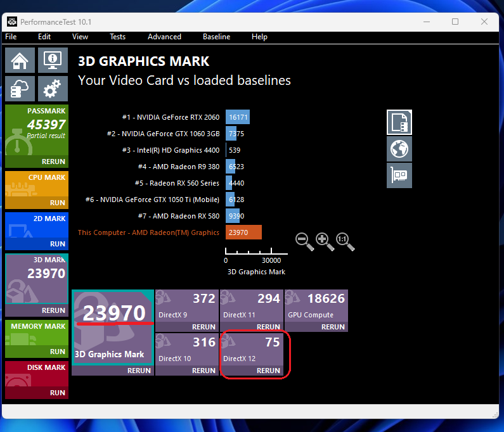Click the video card hardware icon

point(399,175)
